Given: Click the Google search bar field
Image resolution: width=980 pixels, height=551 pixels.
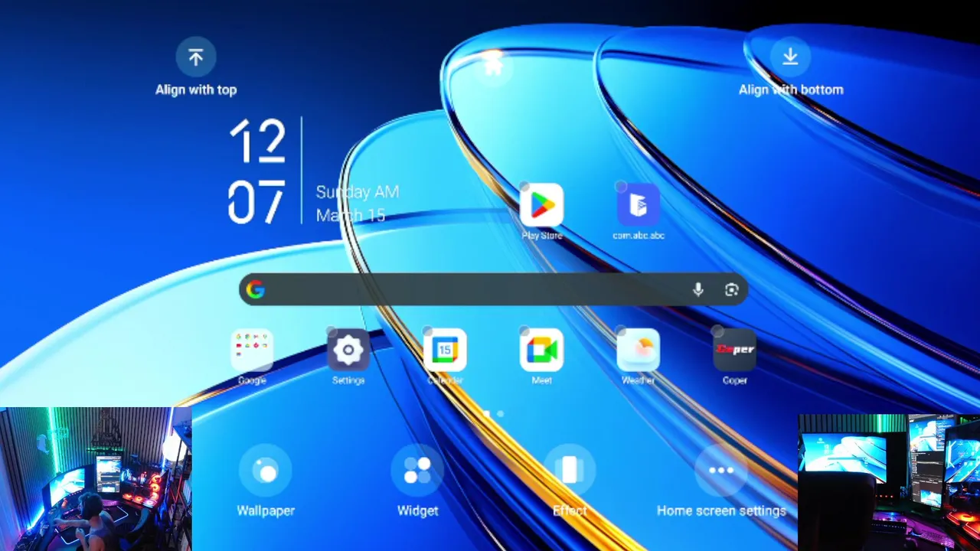Looking at the screenshot, I should [493, 289].
